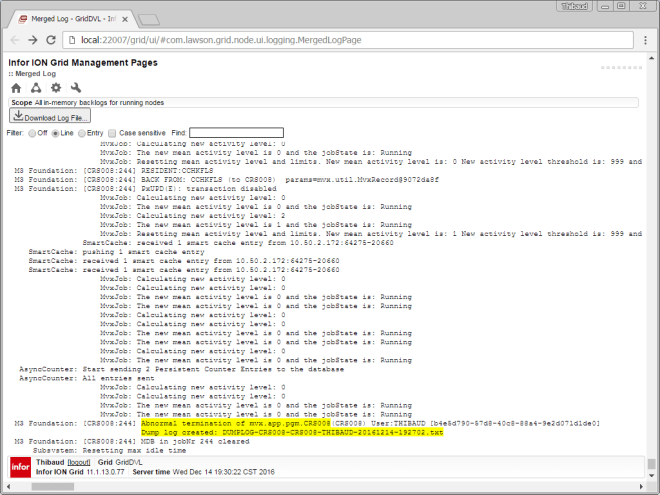Viewport: 660px width, 495px height.
Task: Click the browser forward arrow
Action: 33,39
